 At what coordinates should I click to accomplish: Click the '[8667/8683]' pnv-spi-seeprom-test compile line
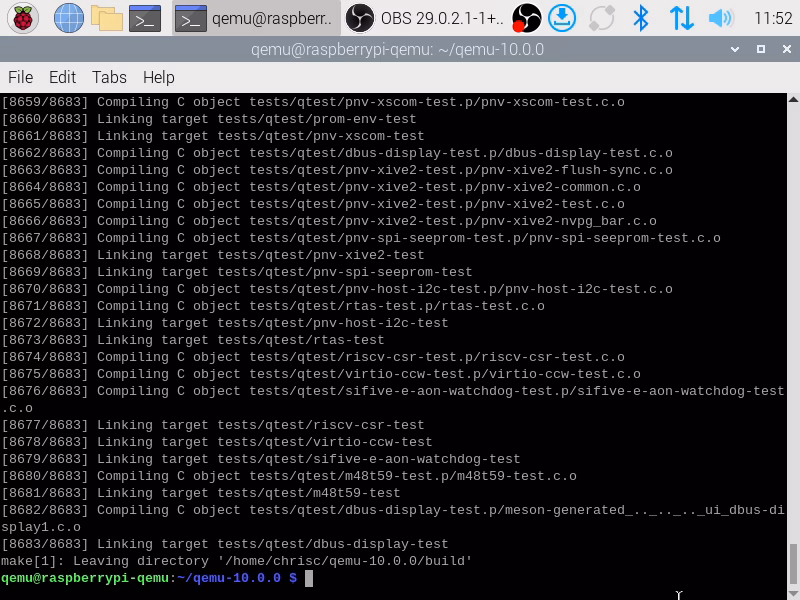[361, 238]
